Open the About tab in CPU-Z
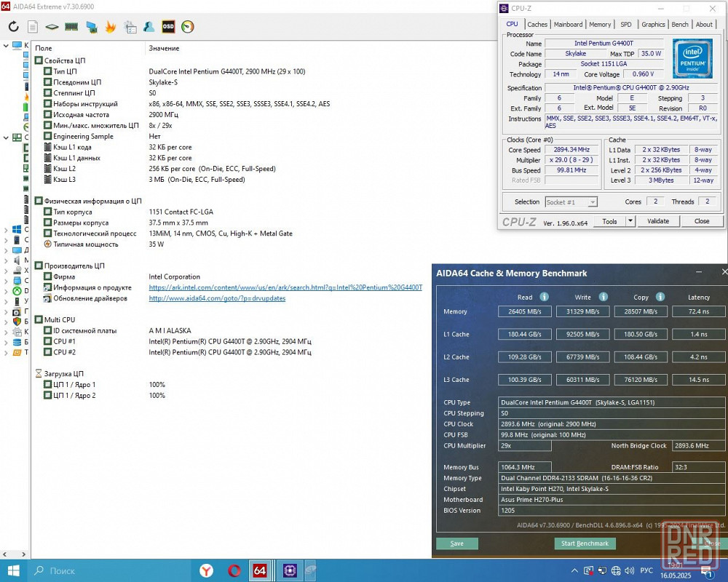 coord(704,24)
